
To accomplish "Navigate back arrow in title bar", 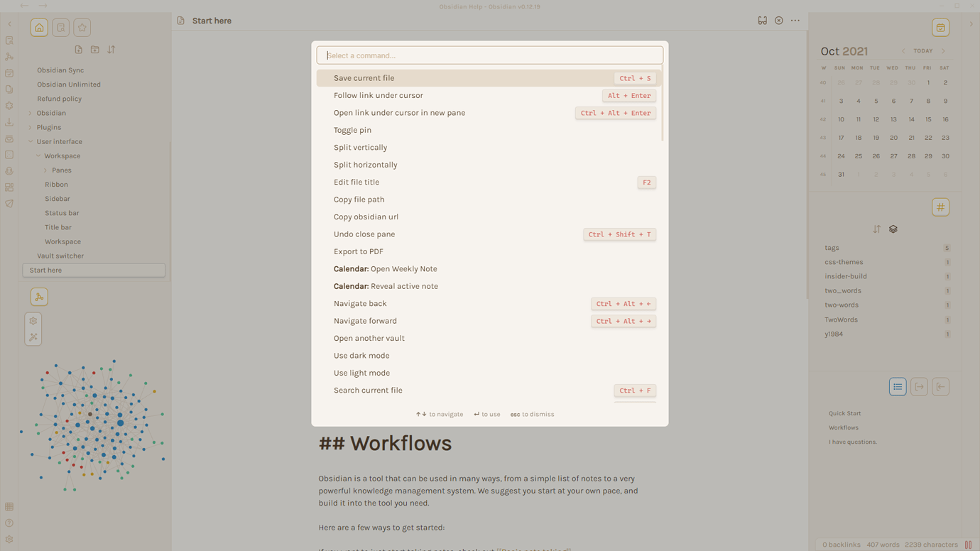I will click(x=25, y=6).
